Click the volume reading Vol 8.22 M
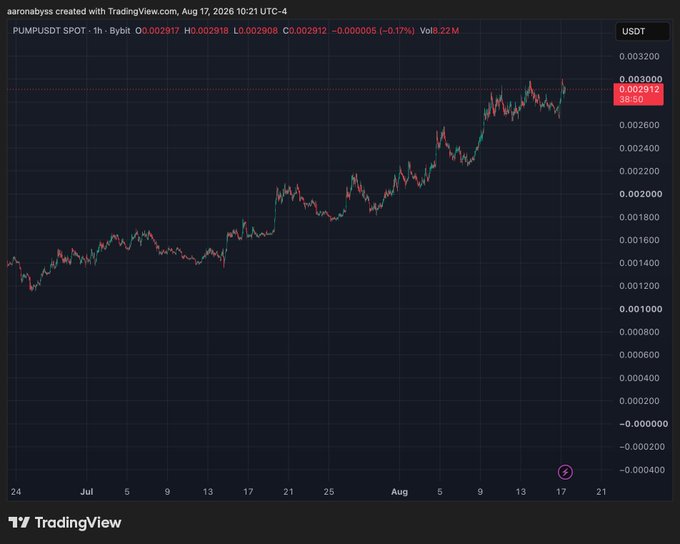 439,31
